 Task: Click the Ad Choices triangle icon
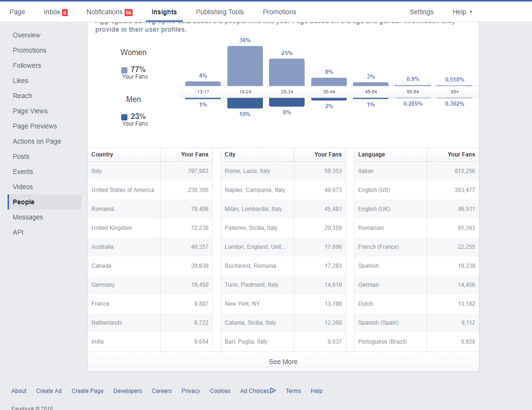point(273,391)
